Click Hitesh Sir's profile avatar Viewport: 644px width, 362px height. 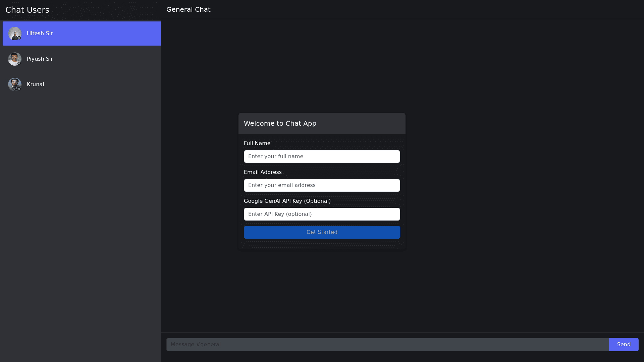14,33
